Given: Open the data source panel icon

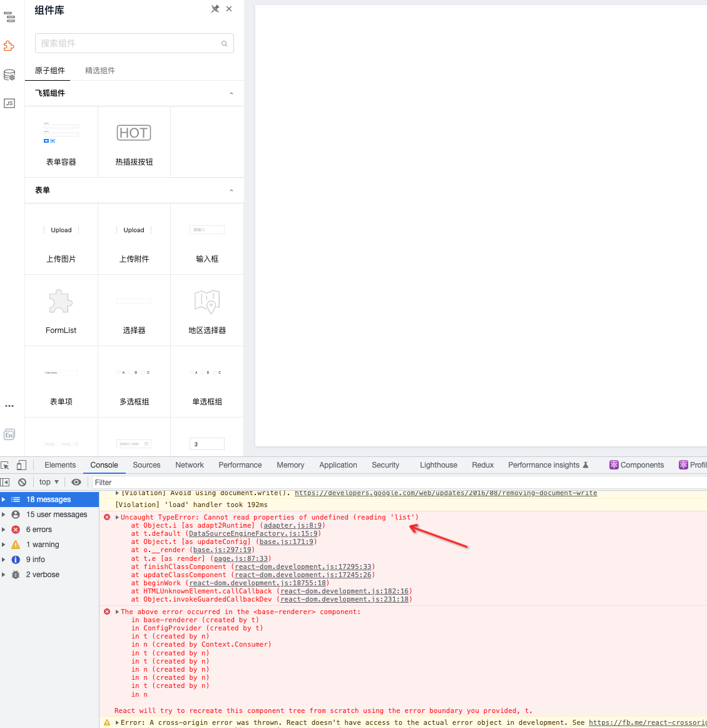Looking at the screenshot, I should (x=9, y=74).
